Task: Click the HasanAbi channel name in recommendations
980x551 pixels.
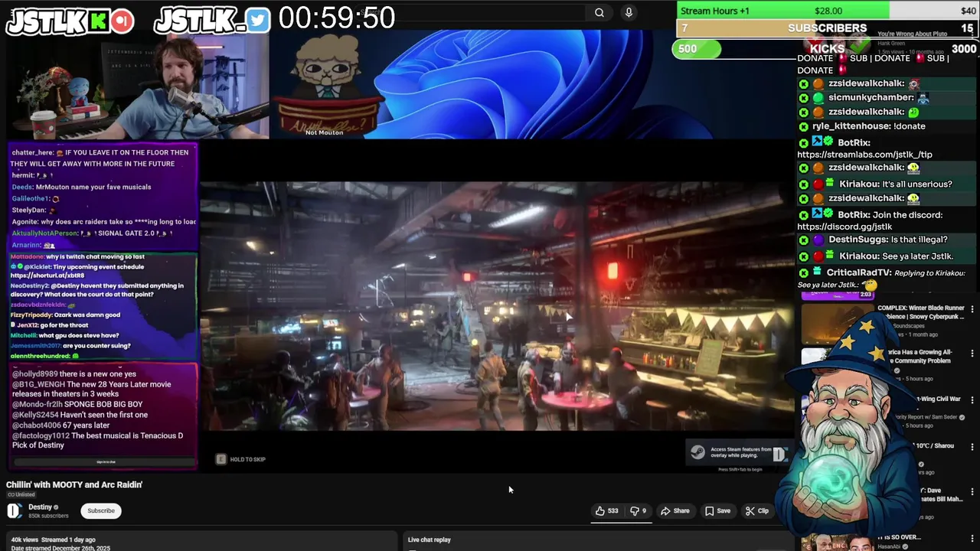Action: point(889,546)
